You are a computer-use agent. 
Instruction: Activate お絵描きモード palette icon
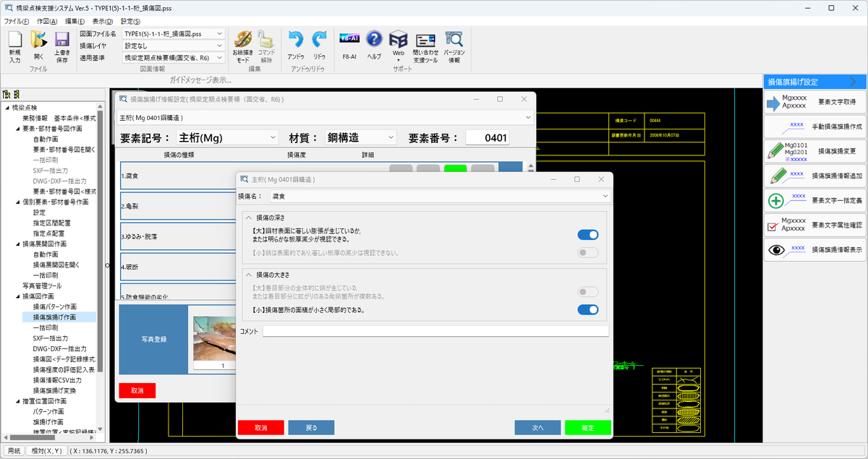tap(242, 48)
